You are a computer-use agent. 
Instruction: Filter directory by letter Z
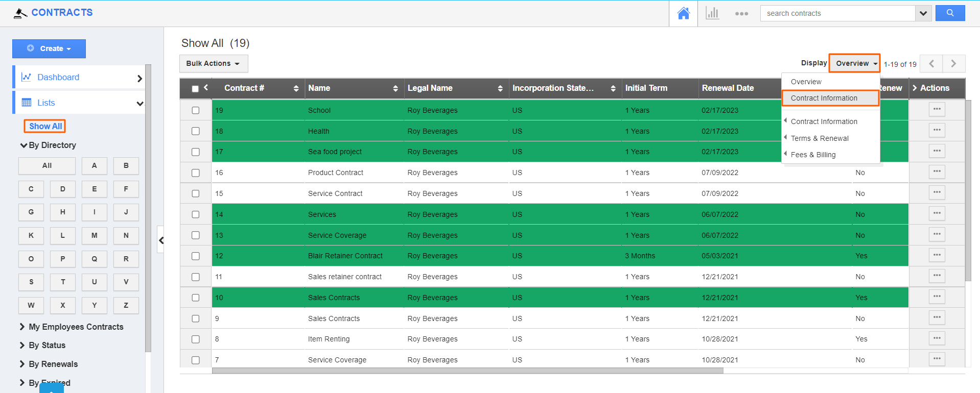pos(126,305)
